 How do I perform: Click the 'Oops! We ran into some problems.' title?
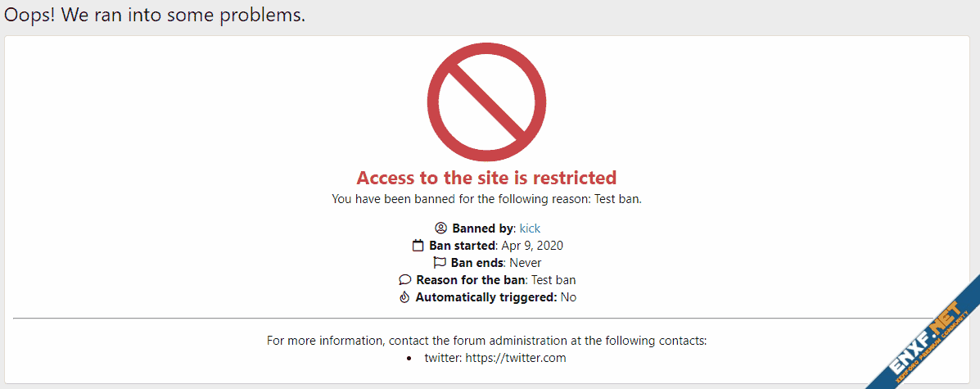(x=155, y=16)
